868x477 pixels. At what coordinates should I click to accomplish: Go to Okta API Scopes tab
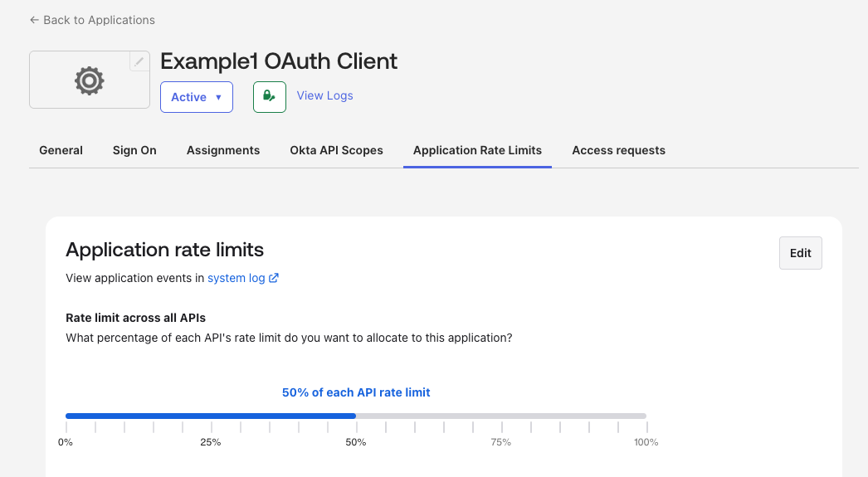336,150
